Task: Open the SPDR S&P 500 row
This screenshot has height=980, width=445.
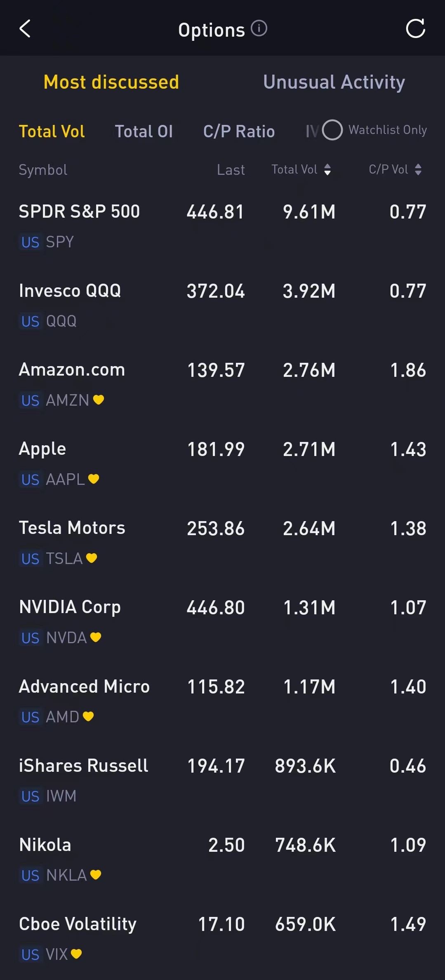Action: pos(222,226)
